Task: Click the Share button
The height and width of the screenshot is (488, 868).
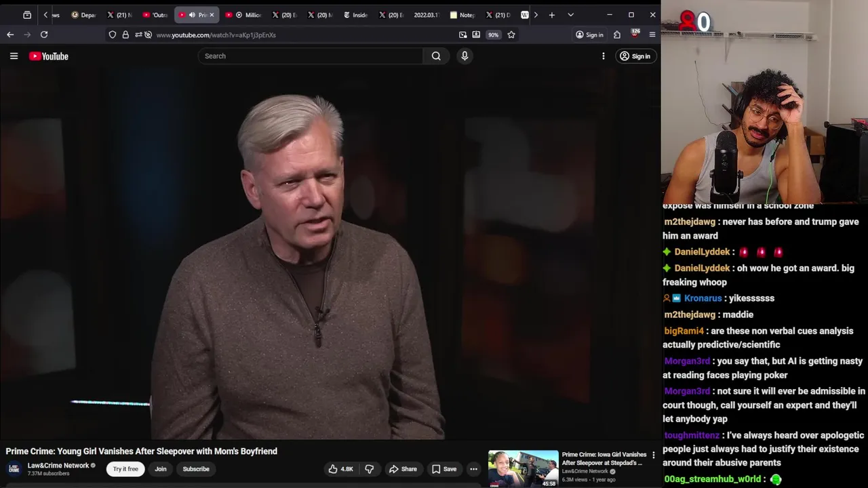Action: tap(403, 469)
